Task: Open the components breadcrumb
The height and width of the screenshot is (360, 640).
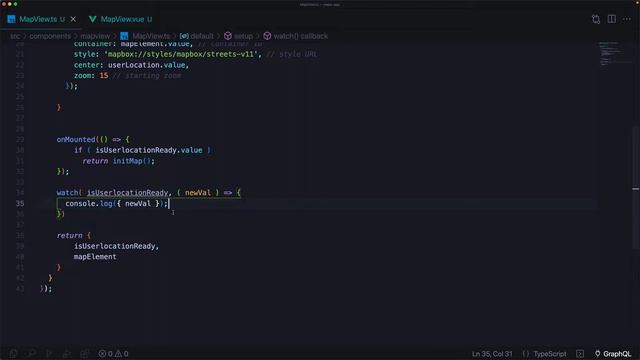Action: pos(50,36)
